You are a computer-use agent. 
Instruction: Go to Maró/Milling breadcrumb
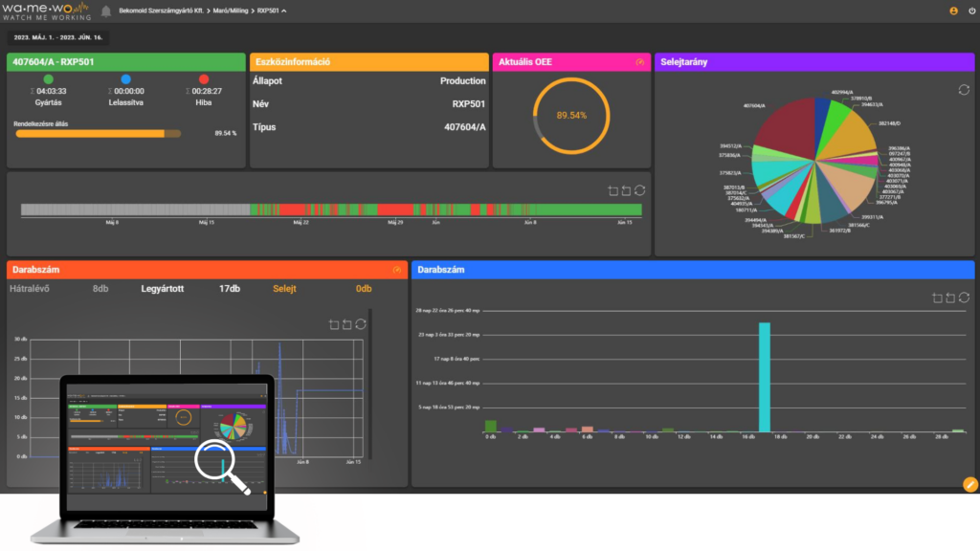[x=231, y=11]
